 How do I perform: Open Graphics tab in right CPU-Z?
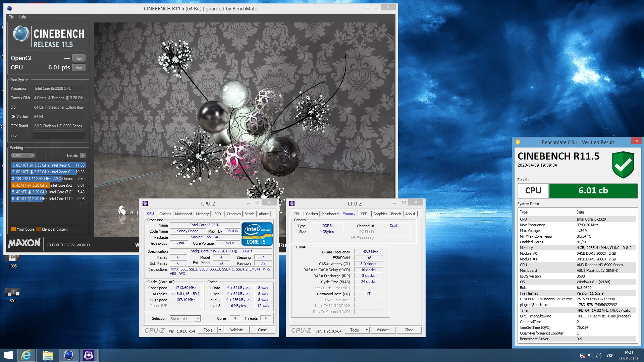(x=380, y=214)
